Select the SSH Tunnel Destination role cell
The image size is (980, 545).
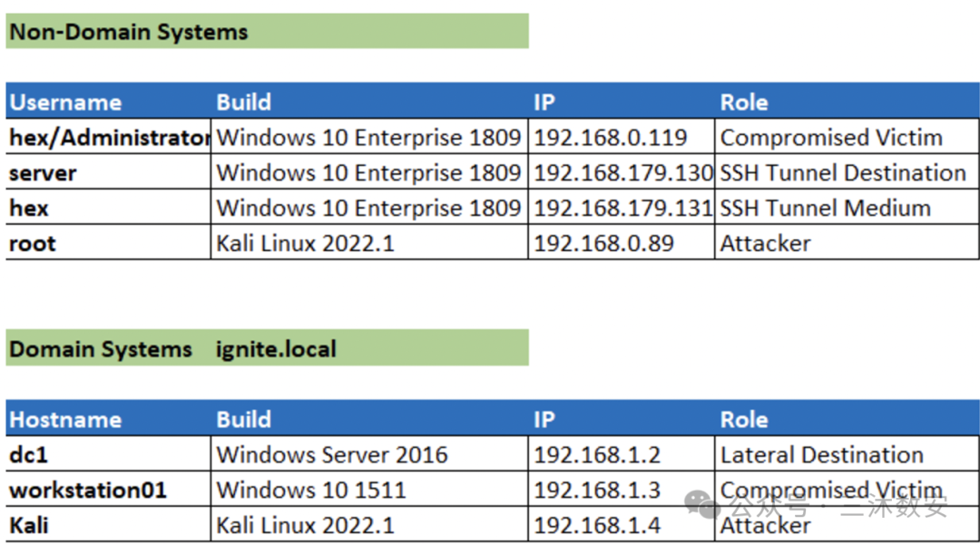click(x=843, y=173)
